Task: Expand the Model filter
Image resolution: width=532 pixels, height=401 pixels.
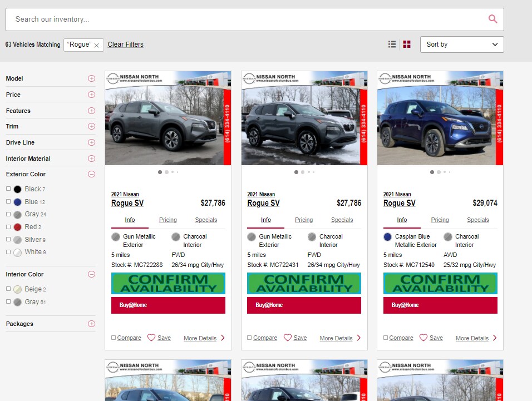Action: click(92, 78)
